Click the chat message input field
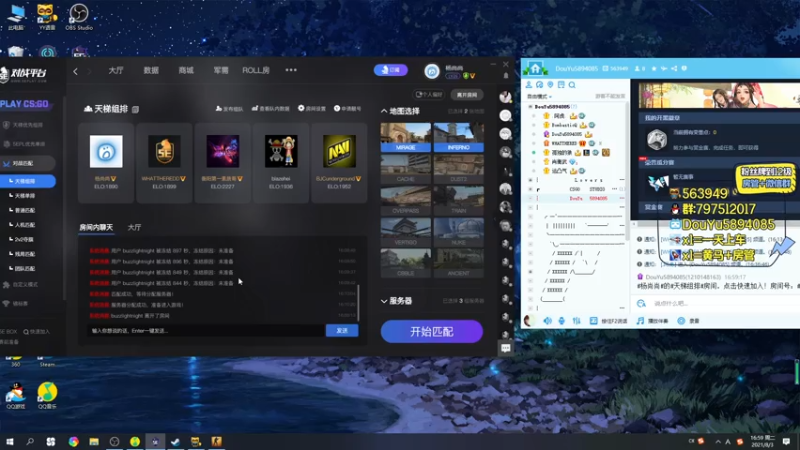800x450 pixels. (x=206, y=331)
